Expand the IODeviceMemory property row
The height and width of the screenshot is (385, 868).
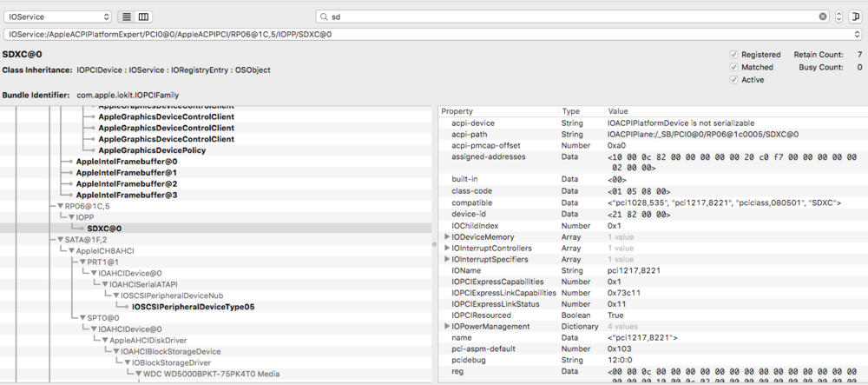(x=447, y=236)
